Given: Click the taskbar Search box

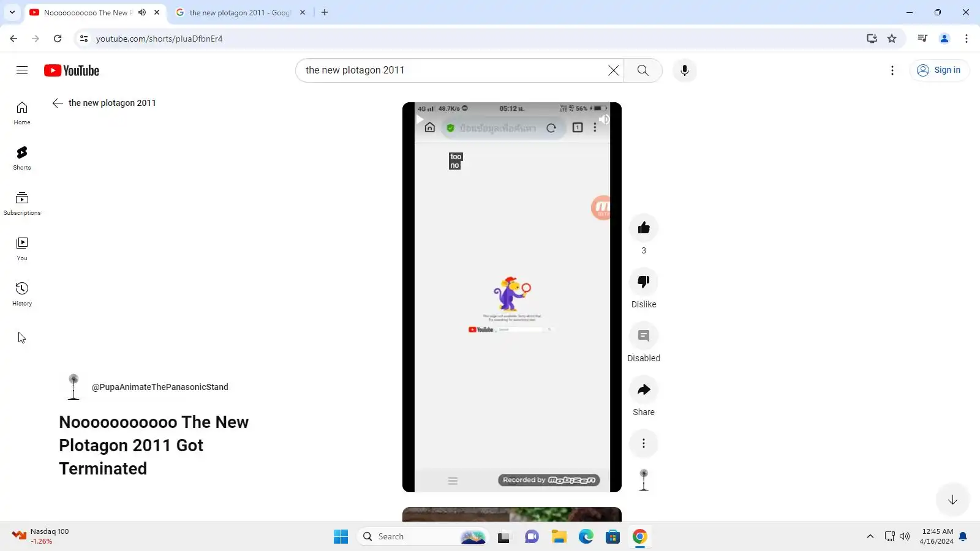Looking at the screenshot, I should (x=423, y=537).
